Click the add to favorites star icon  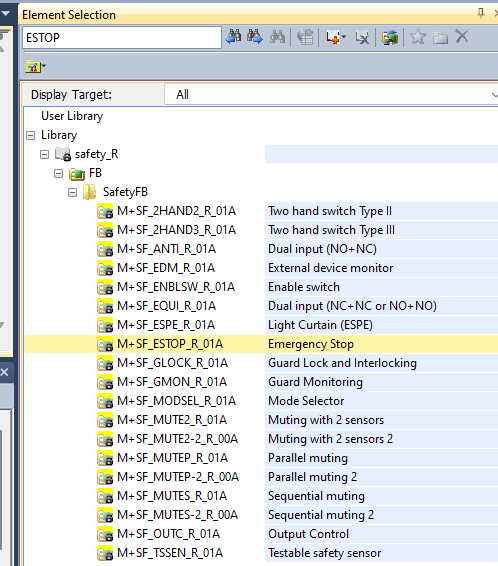click(x=418, y=37)
